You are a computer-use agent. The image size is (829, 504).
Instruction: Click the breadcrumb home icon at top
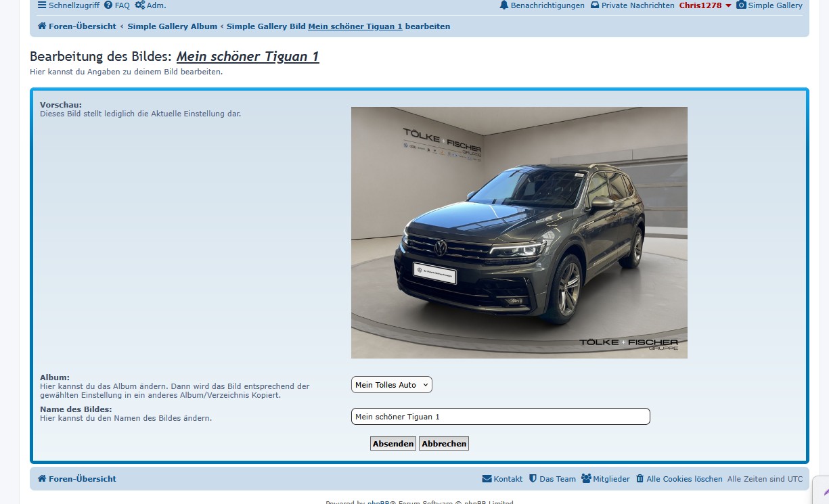pos(42,26)
